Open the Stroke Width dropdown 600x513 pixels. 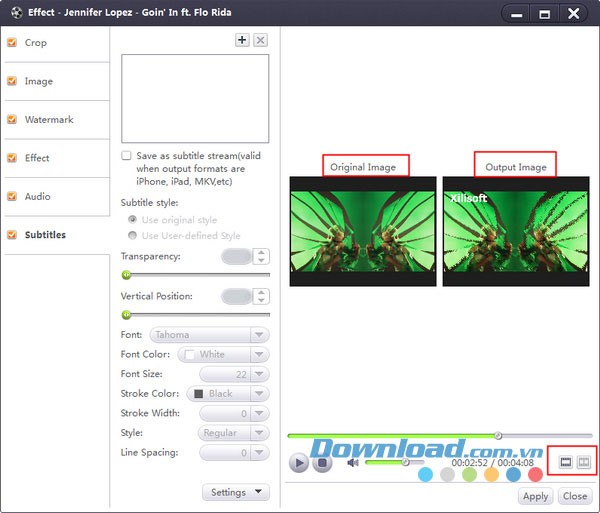tap(234, 414)
